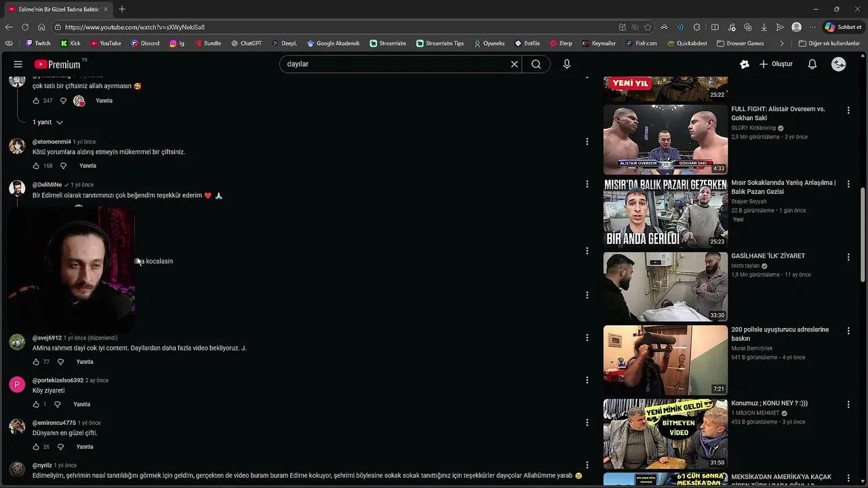Open browser home page button
The height and width of the screenshot is (488, 868).
tap(41, 27)
